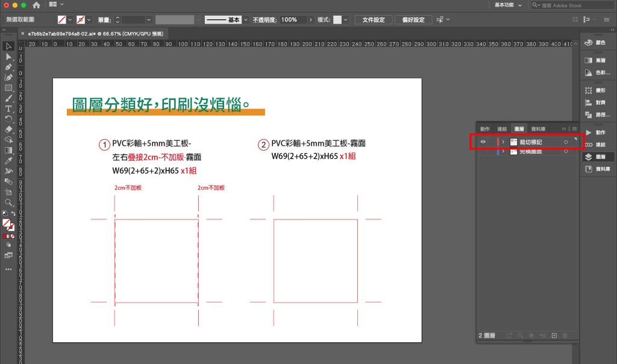
Task: Toggle visibility of the 完稿圖面 layer
Action: [x=483, y=151]
